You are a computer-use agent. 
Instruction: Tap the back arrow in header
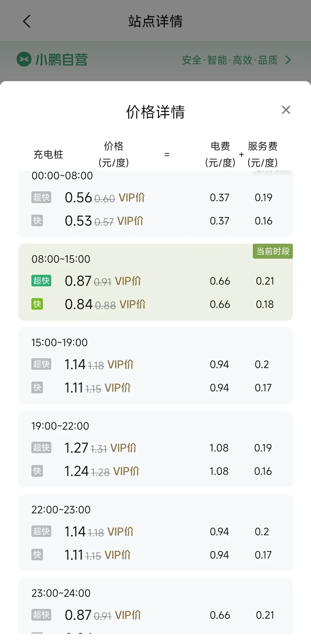pos(27,21)
